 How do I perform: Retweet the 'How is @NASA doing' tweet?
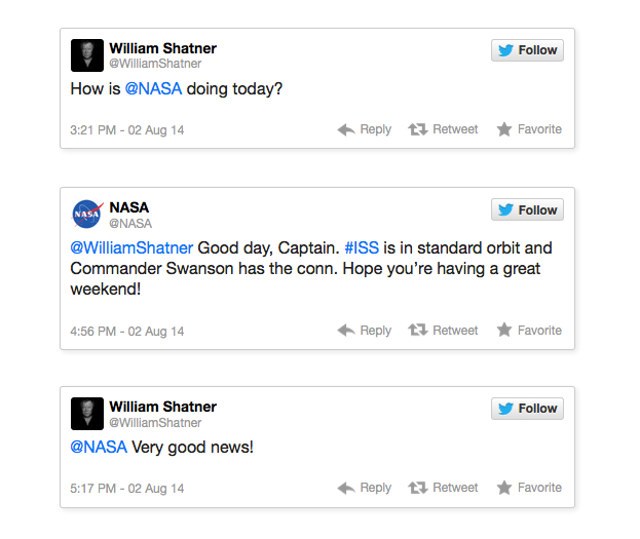[443, 129]
